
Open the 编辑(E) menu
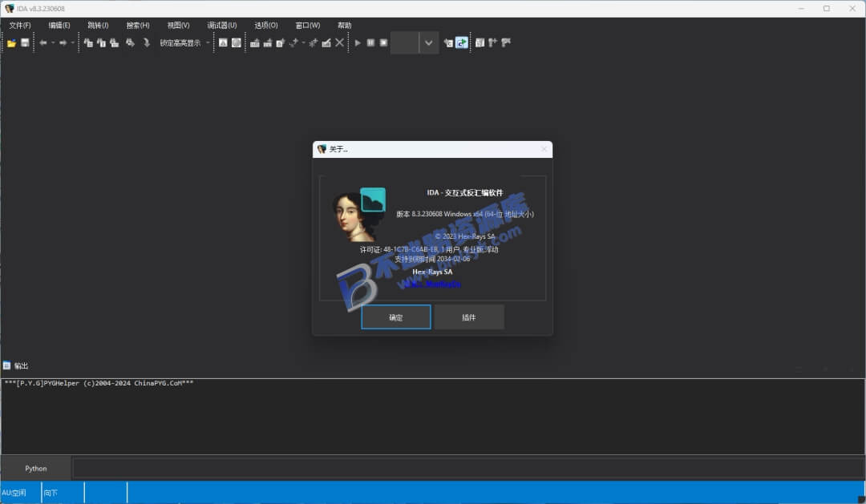[59, 26]
